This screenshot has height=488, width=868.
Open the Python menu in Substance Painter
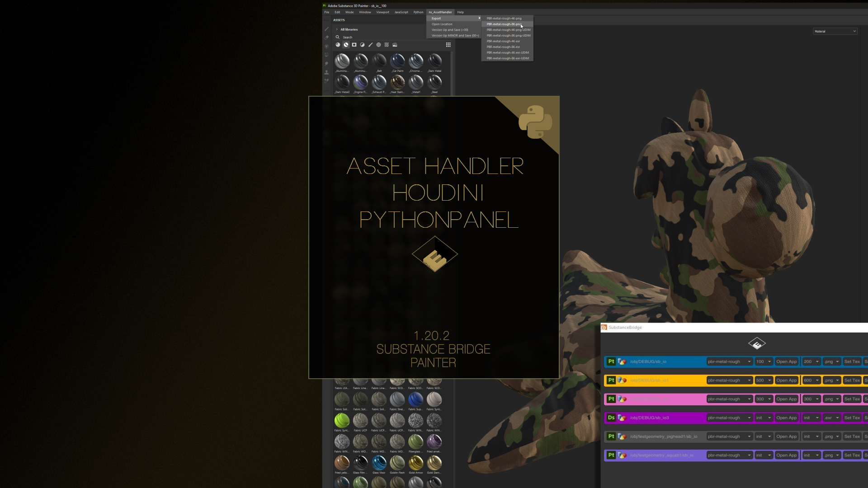(418, 12)
